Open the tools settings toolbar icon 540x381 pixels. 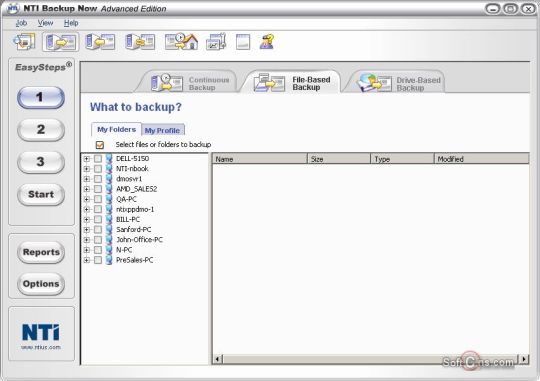[x=216, y=42]
